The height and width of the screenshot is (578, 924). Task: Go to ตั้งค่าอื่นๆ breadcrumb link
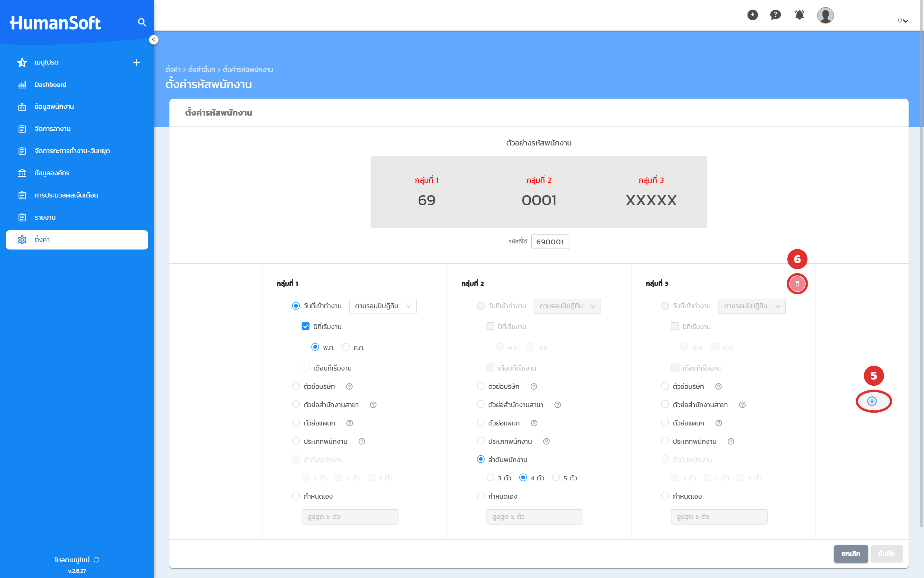tap(201, 70)
